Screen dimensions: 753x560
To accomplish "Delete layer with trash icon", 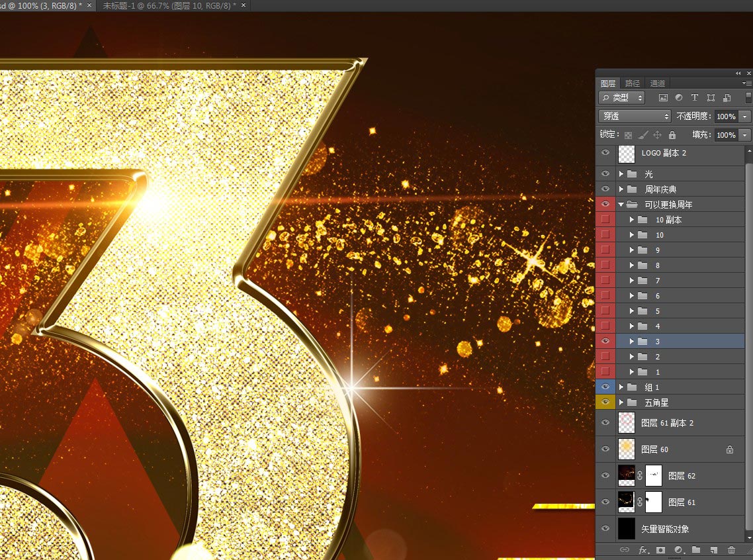I will coord(731,549).
